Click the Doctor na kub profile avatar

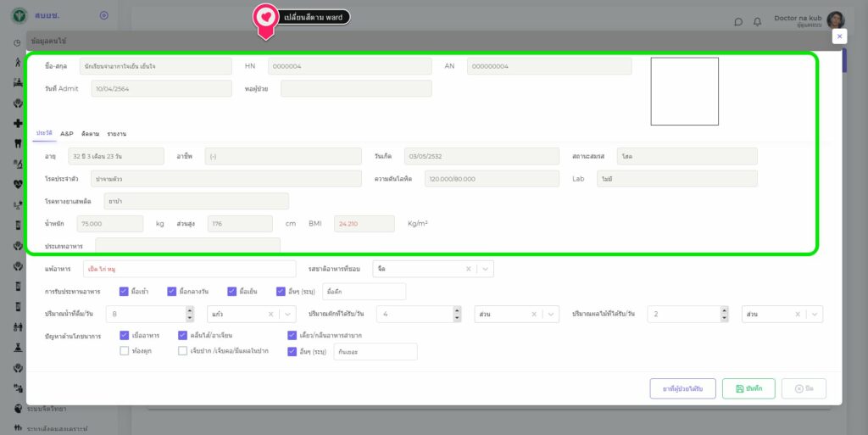pyautogui.click(x=836, y=20)
